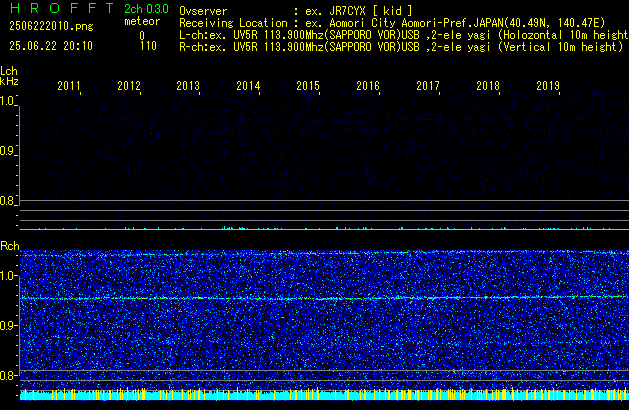
Task: Click the meteor count value 0
Action: [142, 36]
